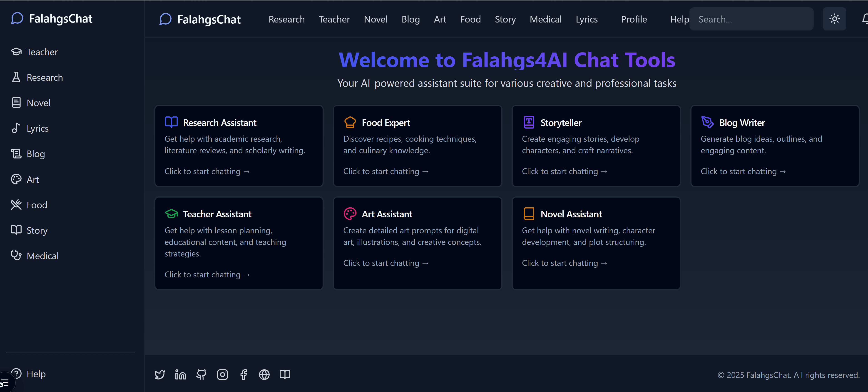
Task: Open Food via the utensils icon
Action: (16, 204)
